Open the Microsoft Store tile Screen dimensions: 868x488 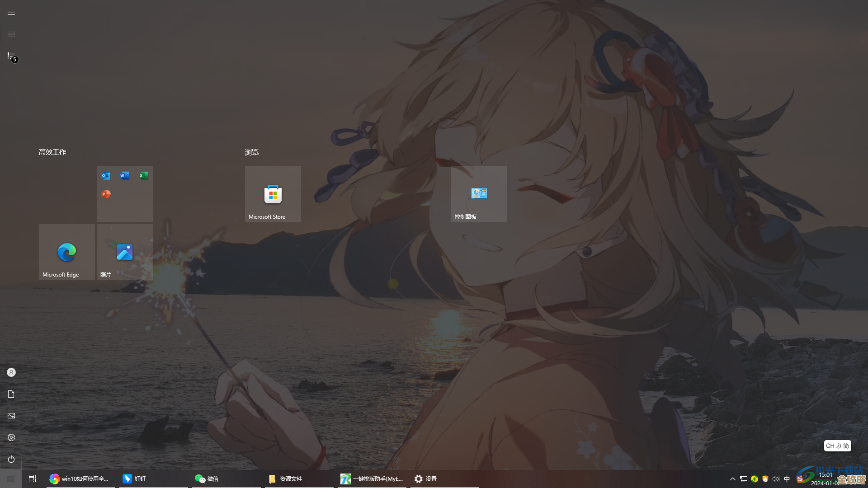273,194
